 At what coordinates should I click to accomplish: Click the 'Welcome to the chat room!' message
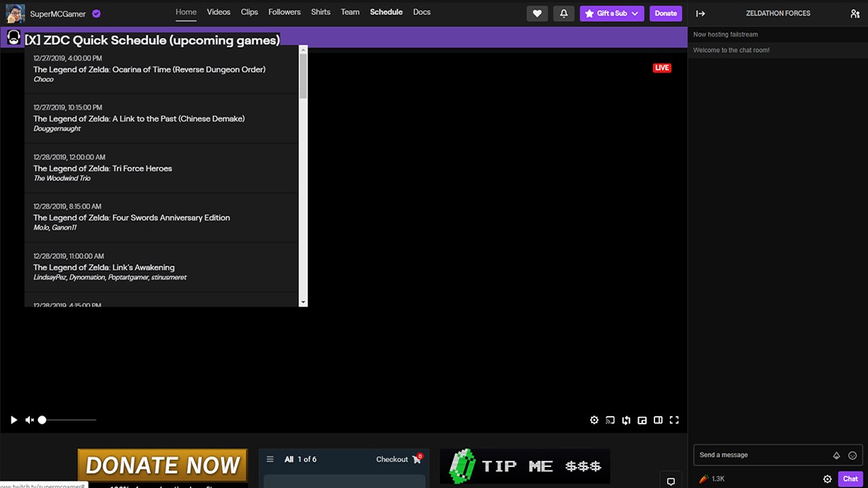tap(731, 50)
